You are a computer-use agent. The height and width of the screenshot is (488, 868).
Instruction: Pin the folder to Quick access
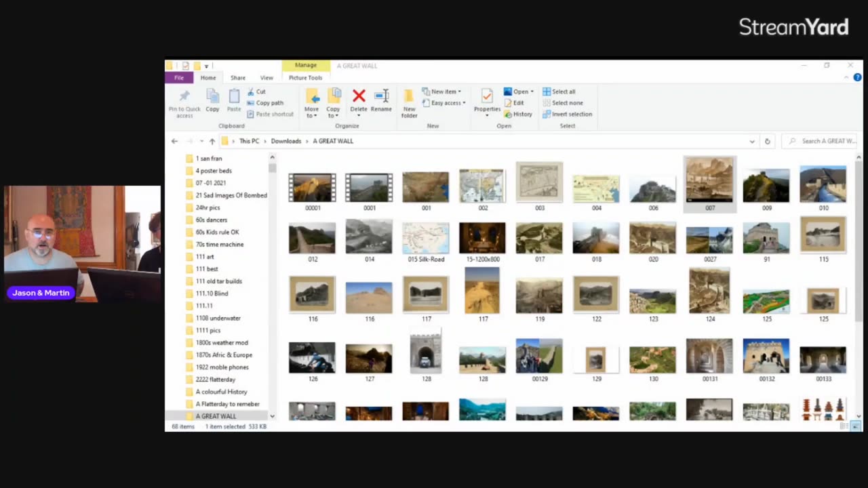tap(184, 103)
